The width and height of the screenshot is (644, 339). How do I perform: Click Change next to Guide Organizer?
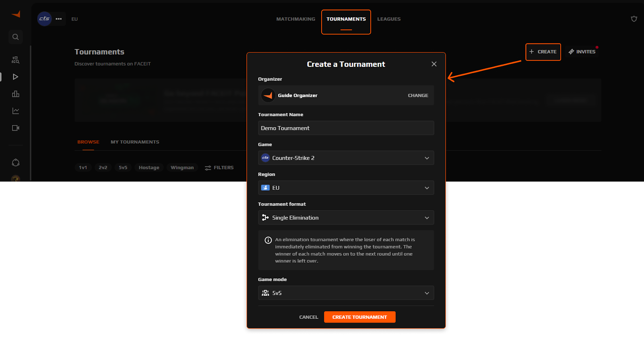418,95
